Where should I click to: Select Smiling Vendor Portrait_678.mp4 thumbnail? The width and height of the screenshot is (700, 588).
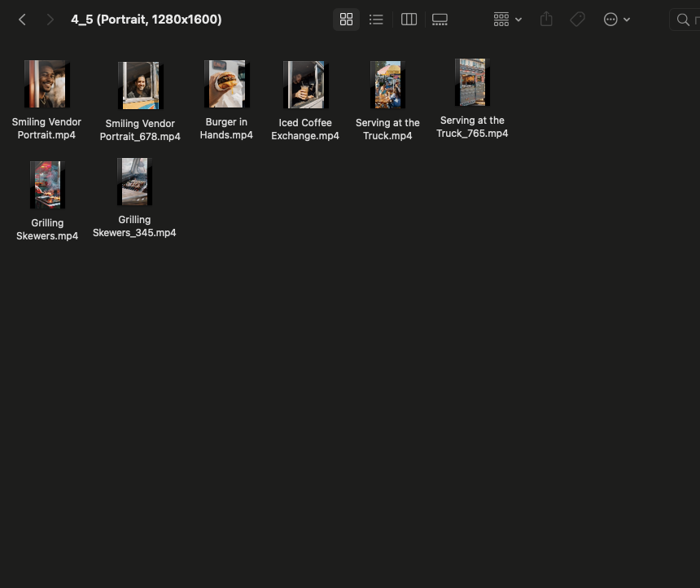140,86
